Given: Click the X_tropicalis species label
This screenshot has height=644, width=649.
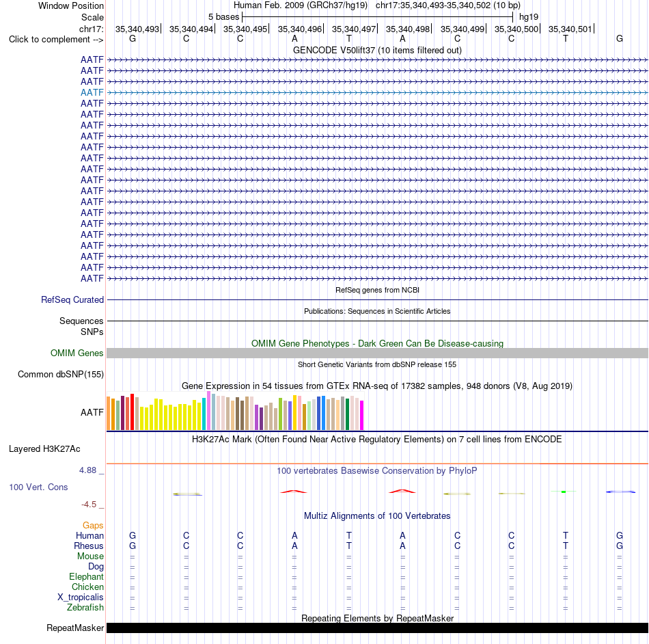Looking at the screenshot, I should 81,598.
